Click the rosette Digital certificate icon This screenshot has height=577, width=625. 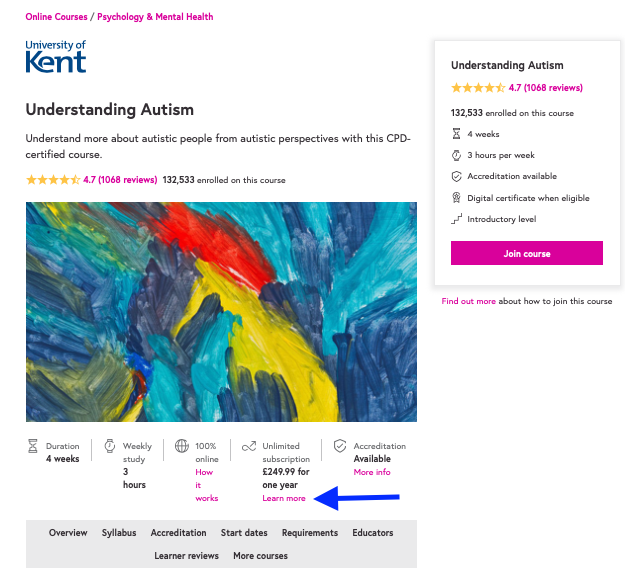click(456, 198)
